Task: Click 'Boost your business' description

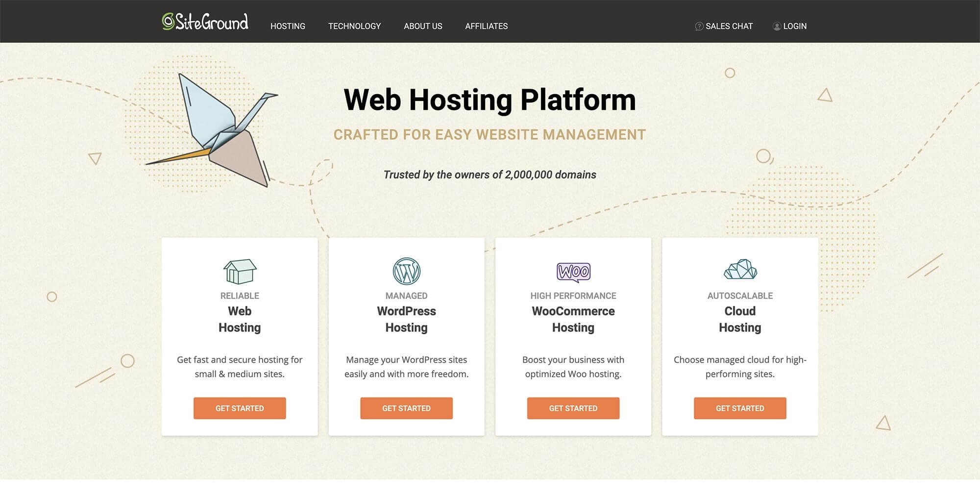Action: click(573, 367)
